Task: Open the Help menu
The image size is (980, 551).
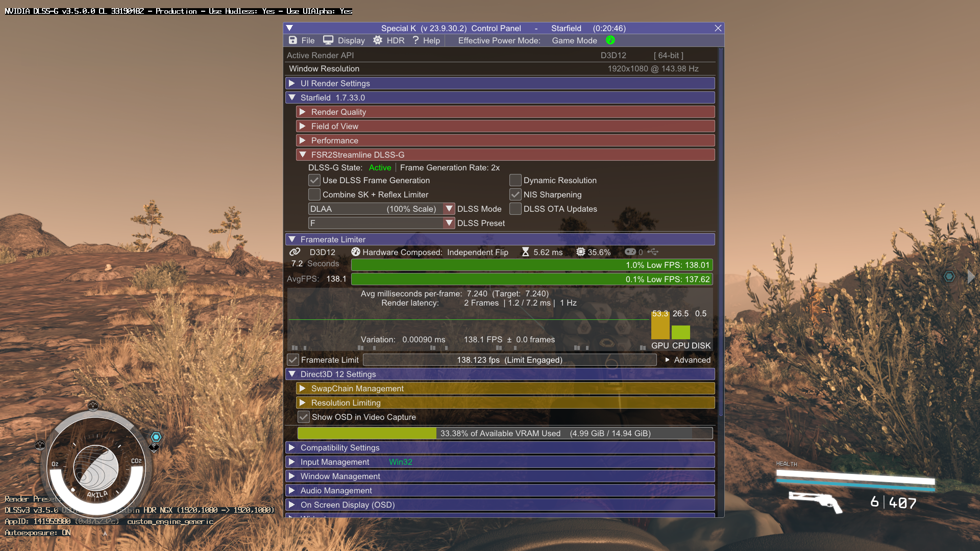Action: [x=431, y=41]
